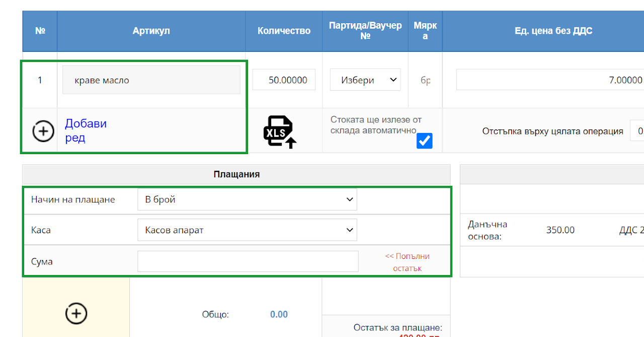This screenshot has height=337, width=644.
Task: Click the Отстъпка върху цялата операция label
Action: coord(553,131)
